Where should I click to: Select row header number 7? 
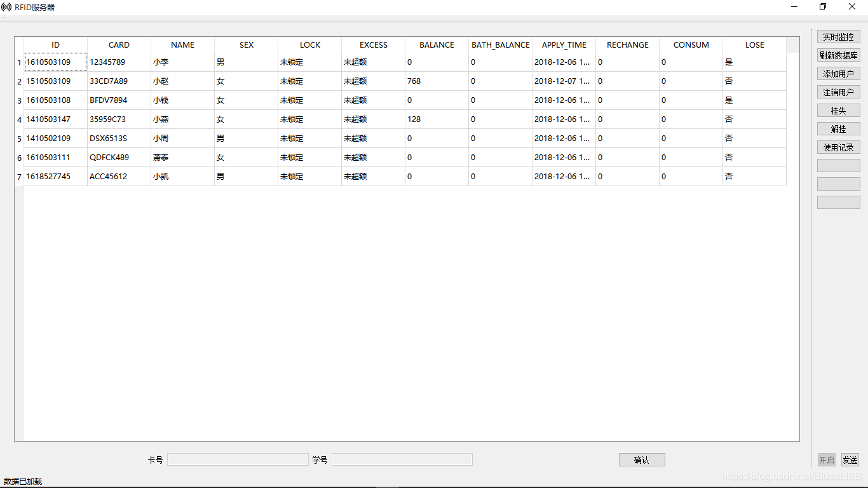click(x=19, y=177)
